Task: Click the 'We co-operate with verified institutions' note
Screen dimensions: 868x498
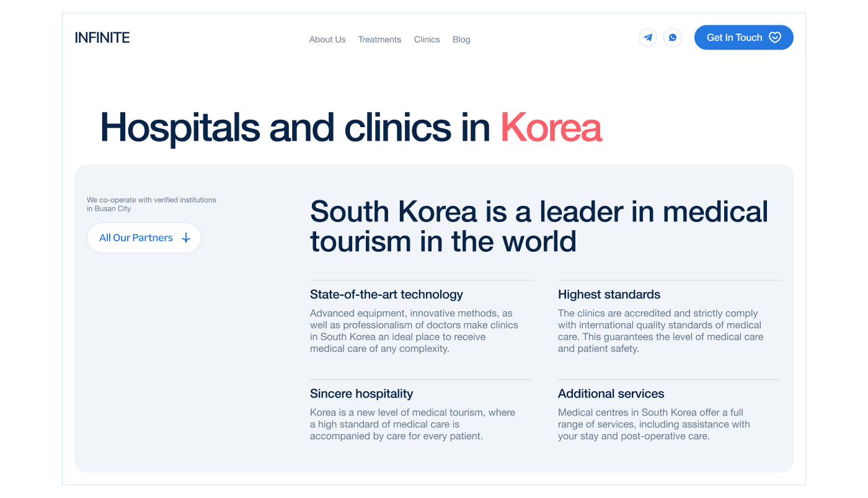Action: point(151,204)
